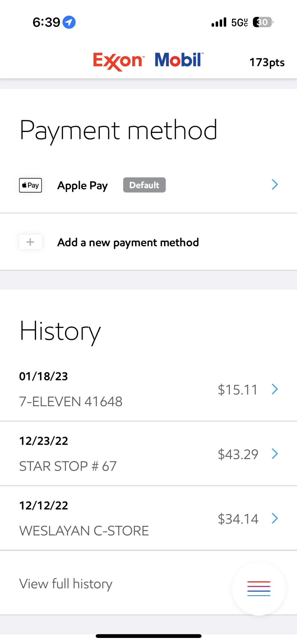297x644 pixels.
Task: Open the $43.29 transaction chevron
Action: coord(275,454)
